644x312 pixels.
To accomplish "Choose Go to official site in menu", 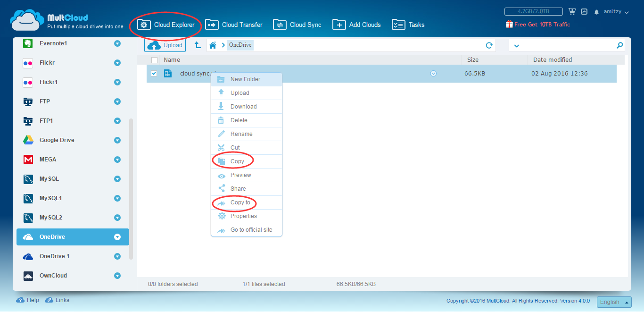I will tap(247, 230).
